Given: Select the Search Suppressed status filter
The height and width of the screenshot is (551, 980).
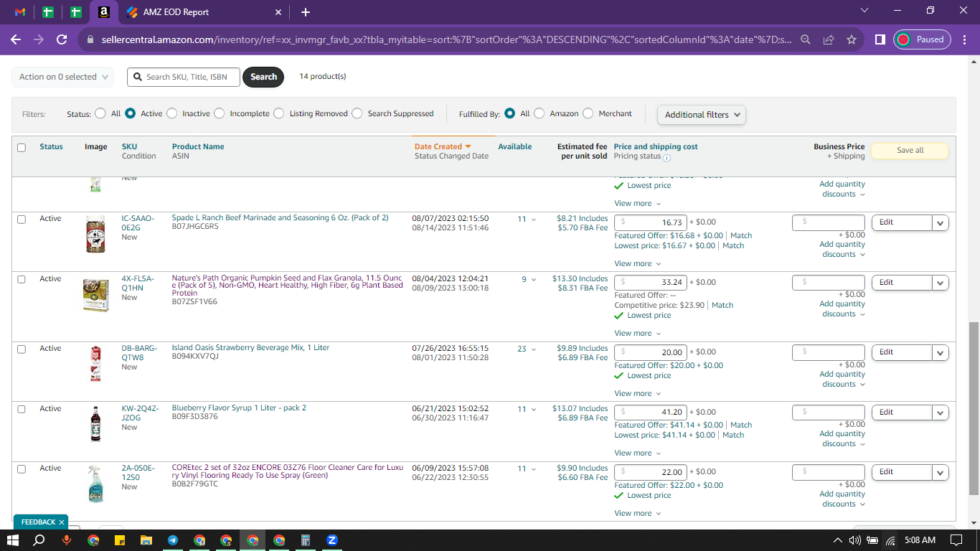Looking at the screenshot, I should coord(357,113).
